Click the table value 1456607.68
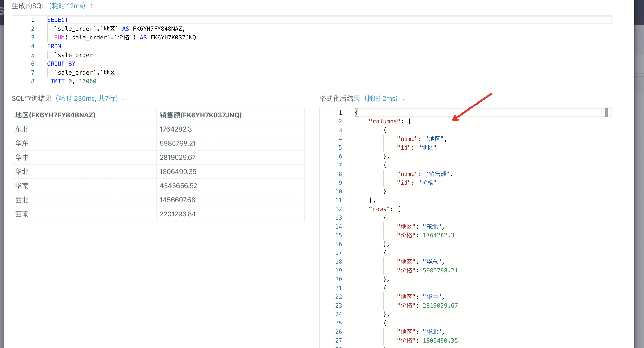Image resolution: width=644 pixels, height=348 pixels. [x=177, y=200]
